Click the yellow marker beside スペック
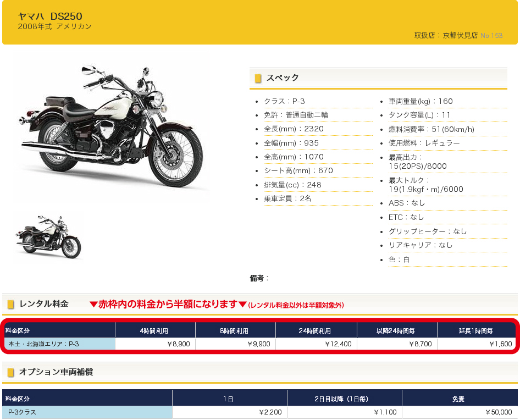 (x=258, y=78)
